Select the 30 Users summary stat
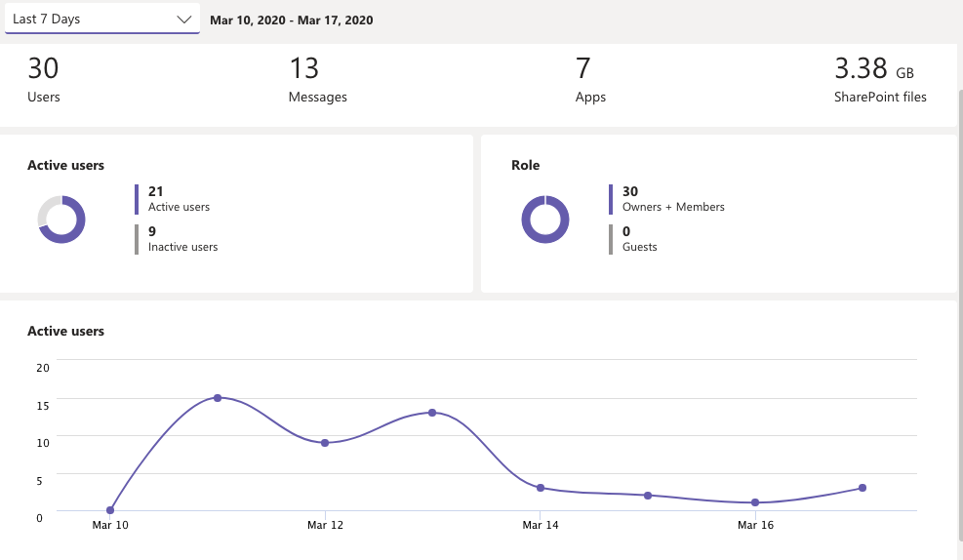Image resolution: width=963 pixels, height=560 pixels. pyautogui.click(x=44, y=80)
